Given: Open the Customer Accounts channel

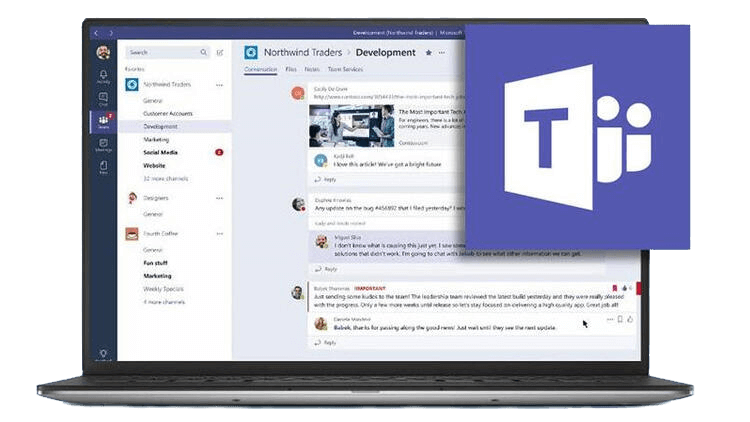Looking at the screenshot, I should click(x=168, y=114).
